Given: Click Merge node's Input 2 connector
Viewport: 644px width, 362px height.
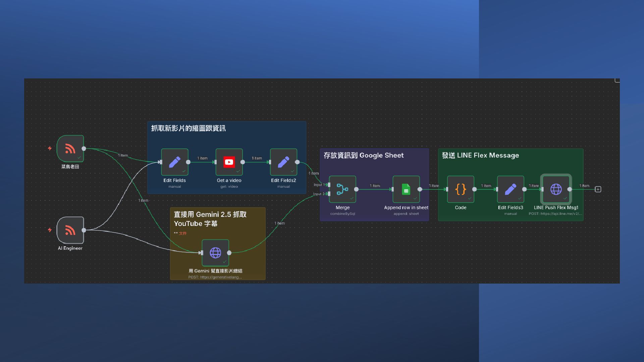Looking at the screenshot, I should click(329, 194).
